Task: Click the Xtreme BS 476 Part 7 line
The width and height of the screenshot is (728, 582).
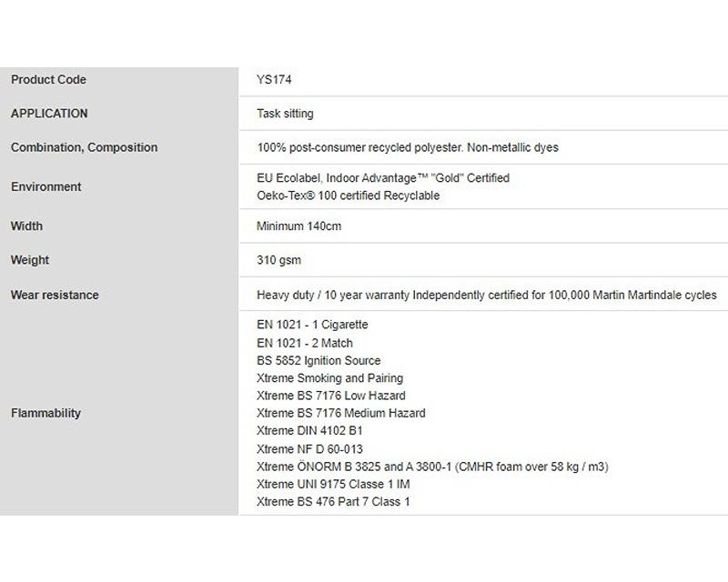Action: pos(333,502)
